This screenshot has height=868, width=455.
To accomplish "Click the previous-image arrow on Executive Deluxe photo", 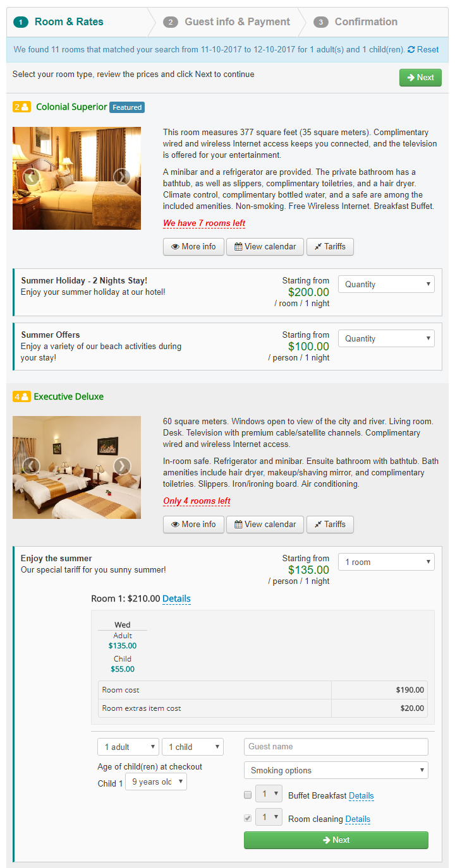I will 31,466.
